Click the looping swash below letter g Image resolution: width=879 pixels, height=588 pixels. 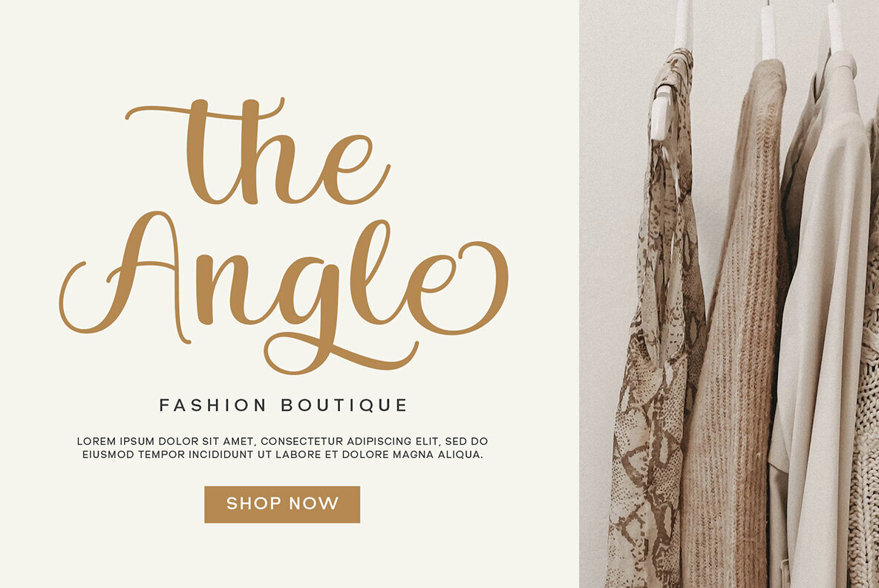pyautogui.click(x=336, y=354)
